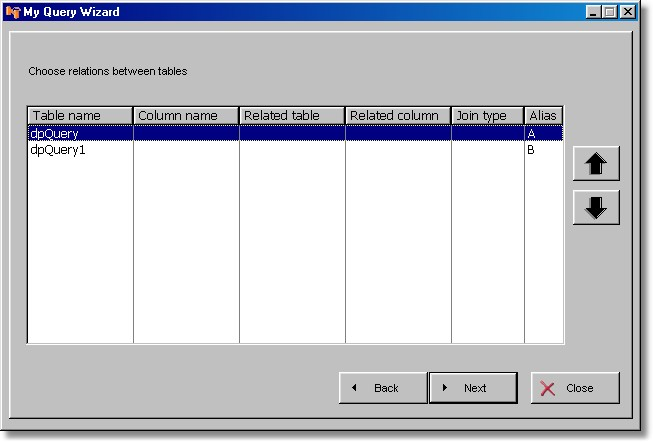Click the Column name column header

(186, 116)
